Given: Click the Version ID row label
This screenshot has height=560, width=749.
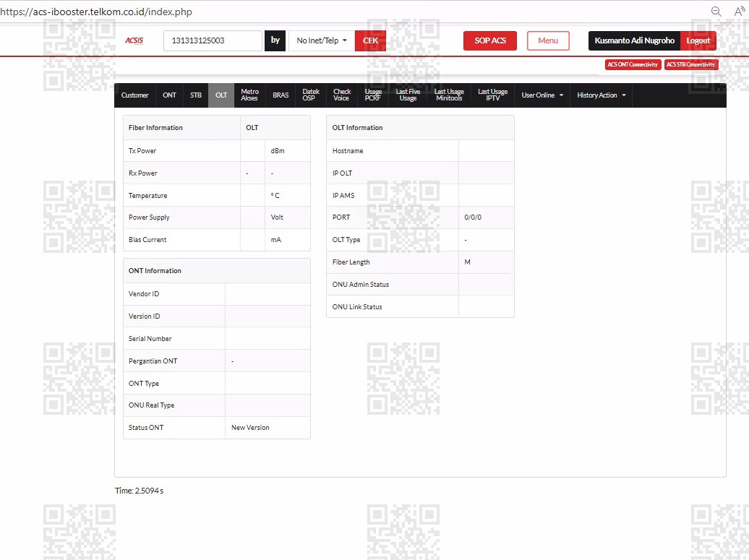Looking at the screenshot, I should [x=145, y=316].
